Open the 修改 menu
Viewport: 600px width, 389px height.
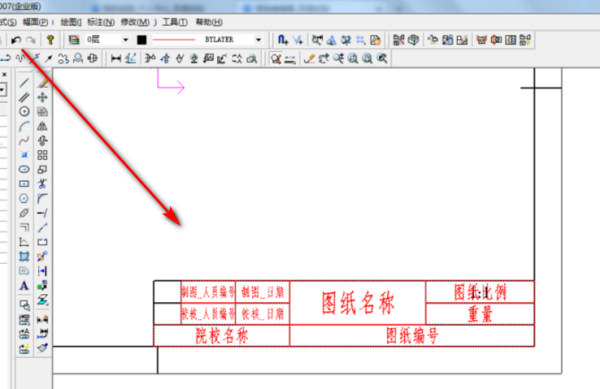pos(135,22)
